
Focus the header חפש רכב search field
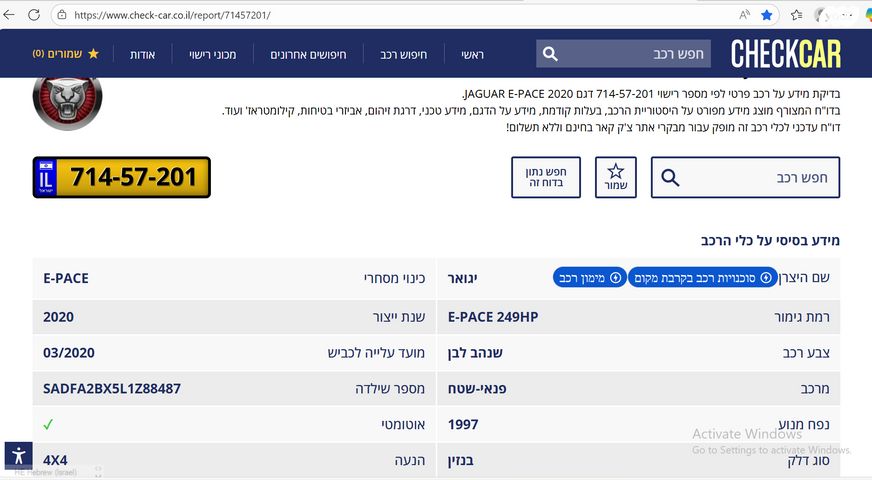point(623,54)
